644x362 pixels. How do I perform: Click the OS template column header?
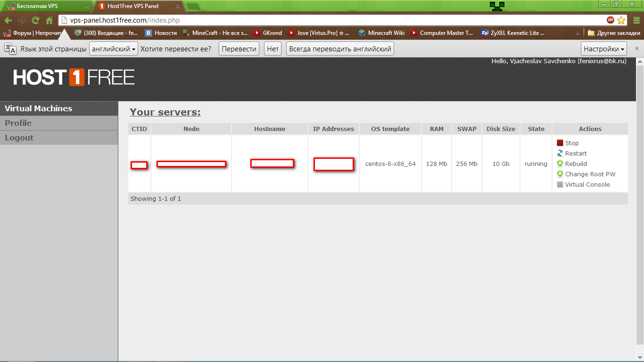point(390,129)
